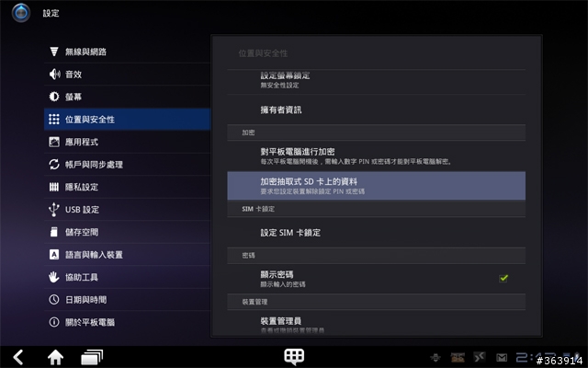Open 隱私設定 category
The height and width of the screenshot is (368, 588).
127,187
